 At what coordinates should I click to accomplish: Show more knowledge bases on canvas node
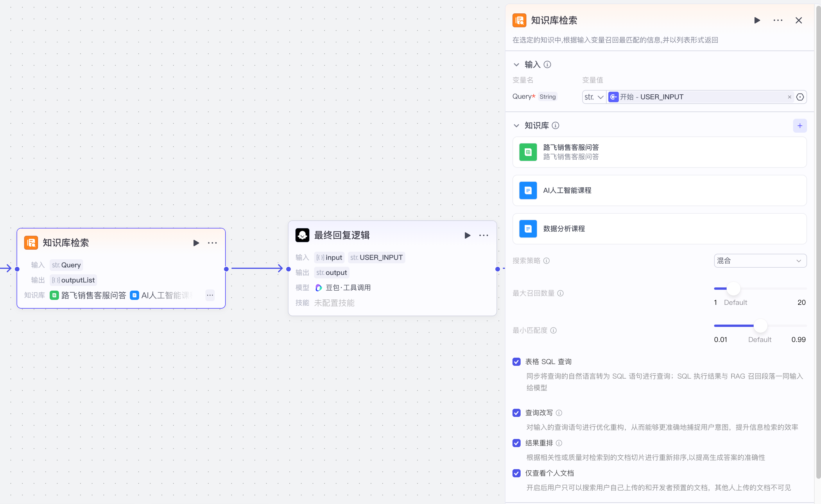click(210, 295)
